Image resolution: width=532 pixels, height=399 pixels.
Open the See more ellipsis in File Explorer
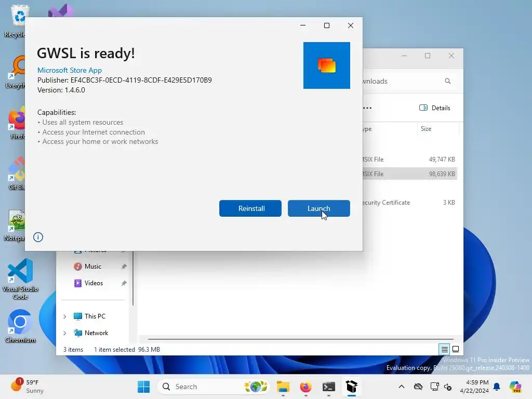tap(367, 108)
